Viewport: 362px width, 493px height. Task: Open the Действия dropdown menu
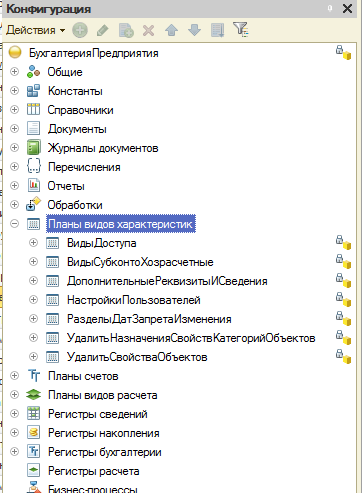click(35, 30)
